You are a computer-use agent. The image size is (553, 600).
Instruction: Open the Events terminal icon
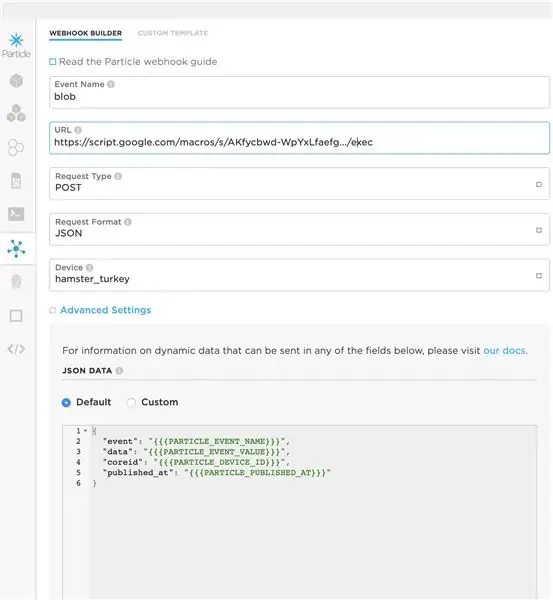[x=16, y=214]
